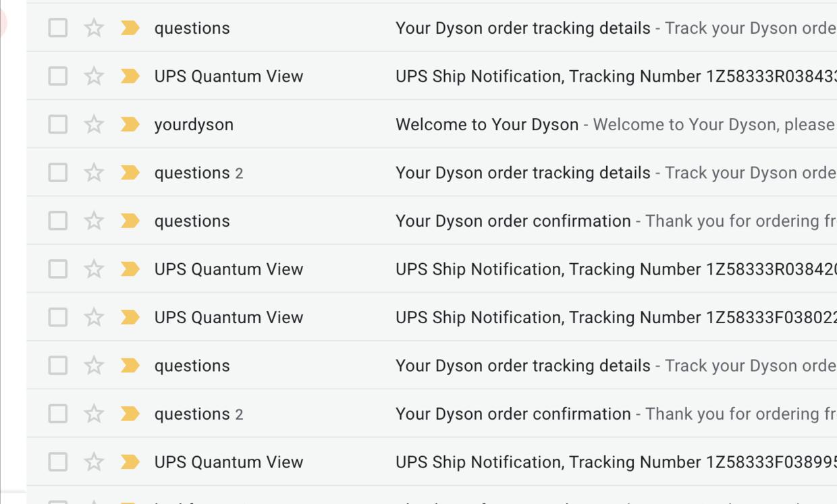Open the questions 2 order confirmation thread

[513, 414]
